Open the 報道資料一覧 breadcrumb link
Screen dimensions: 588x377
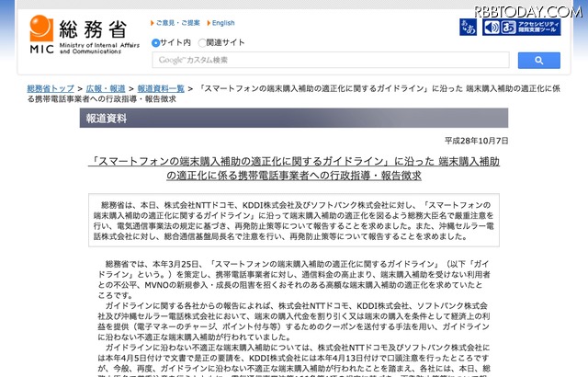click(161, 88)
